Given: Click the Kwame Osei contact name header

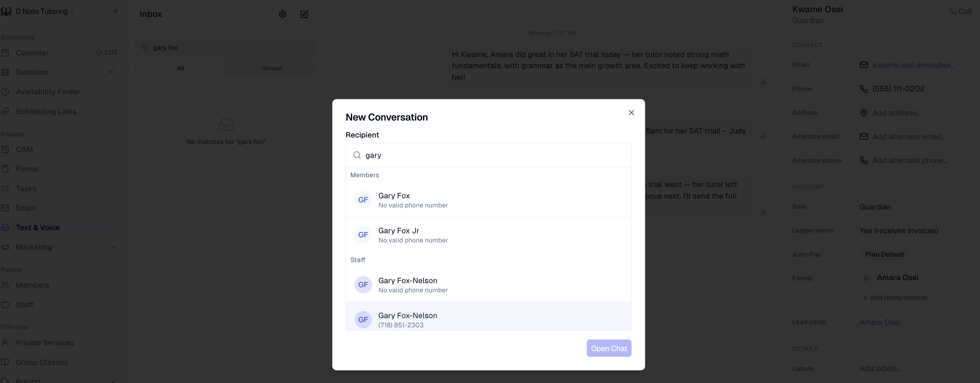Looking at the screenshot, I should (817, 9).
